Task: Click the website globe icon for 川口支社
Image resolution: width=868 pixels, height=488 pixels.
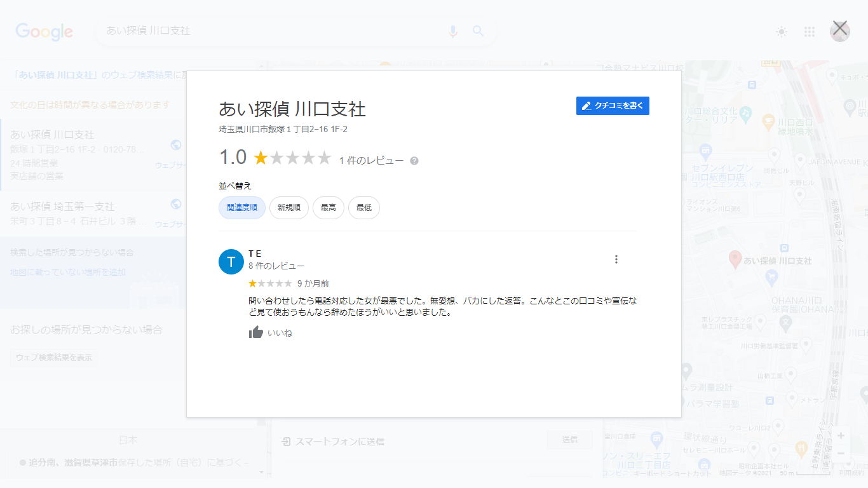Action: (176, 145)
